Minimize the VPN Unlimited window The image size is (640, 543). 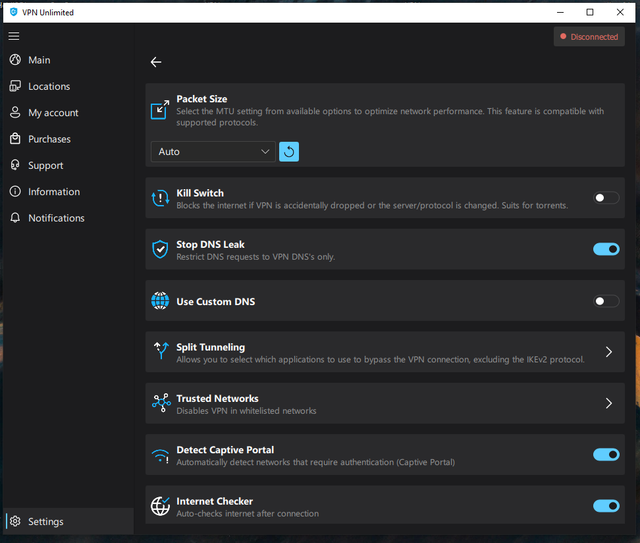(560, 12)
